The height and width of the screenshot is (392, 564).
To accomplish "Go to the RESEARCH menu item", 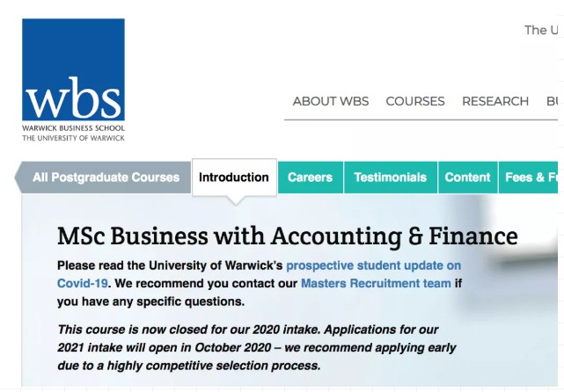I will click(495, 101).
